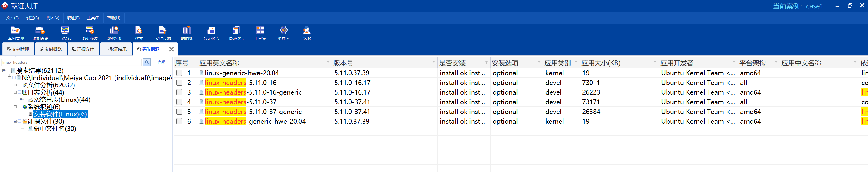868x172 pixels.
Task: Click the 高级 advanced search link
Action: [x=161, y=63]
